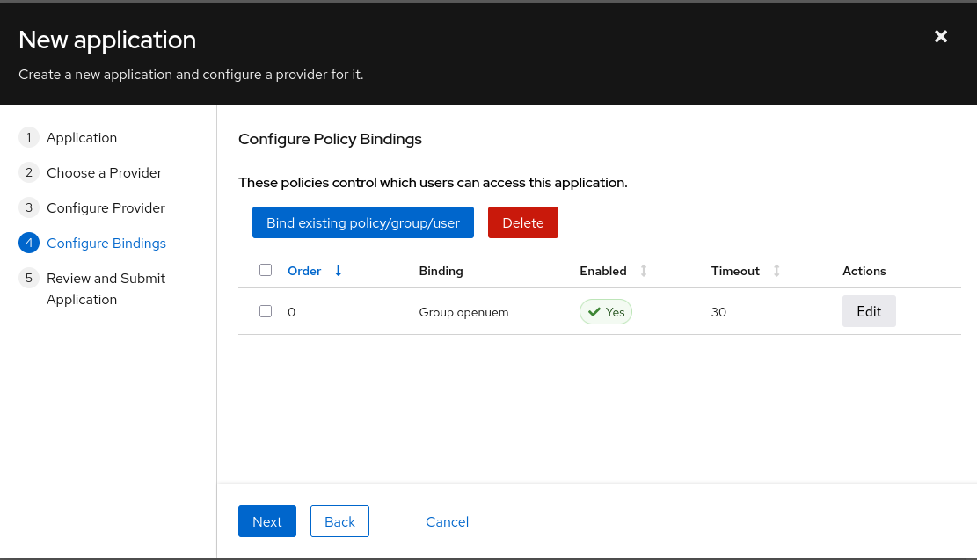Select the Configure Provider step
The height and width of the screenshot is (560, 977).
coord(106,207)
